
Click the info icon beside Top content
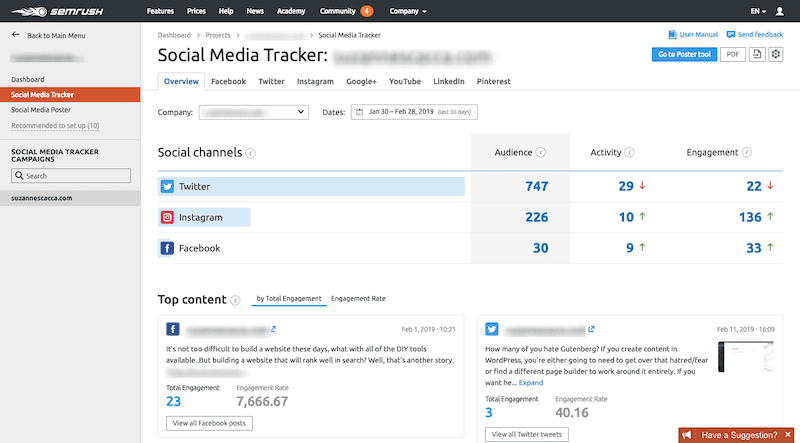pos(235,300)
